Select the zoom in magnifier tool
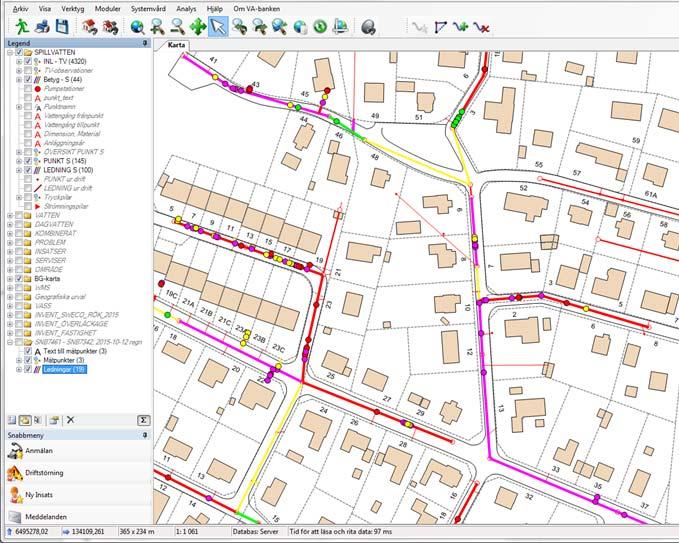 tap(157, 27)
